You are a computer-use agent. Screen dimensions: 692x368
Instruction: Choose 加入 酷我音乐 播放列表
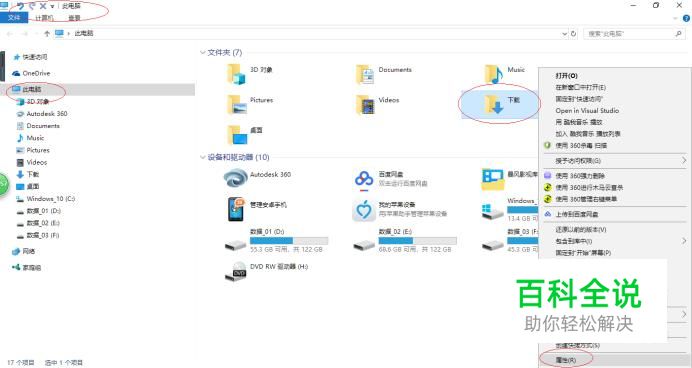tap(588, 133)
